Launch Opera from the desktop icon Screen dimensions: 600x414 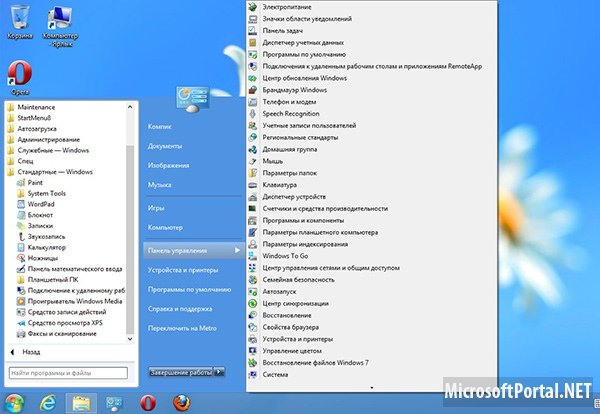(20, 77)
